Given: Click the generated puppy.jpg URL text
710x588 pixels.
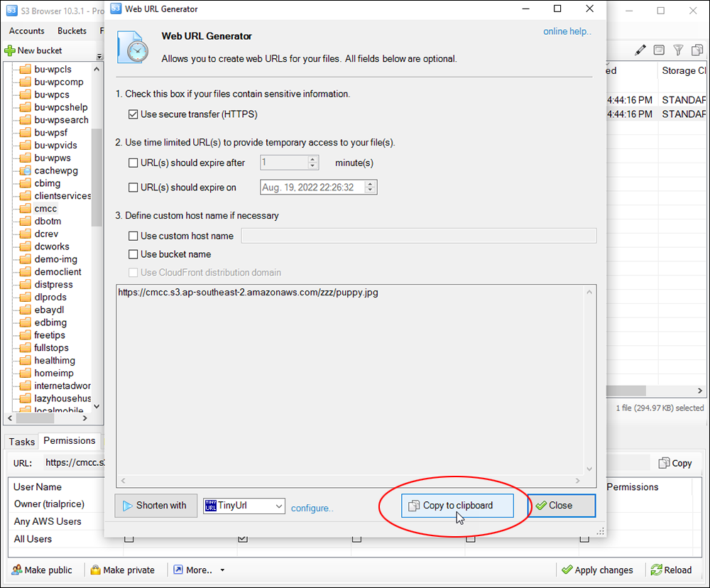Looking at the screenshot, I should (248, 293).
